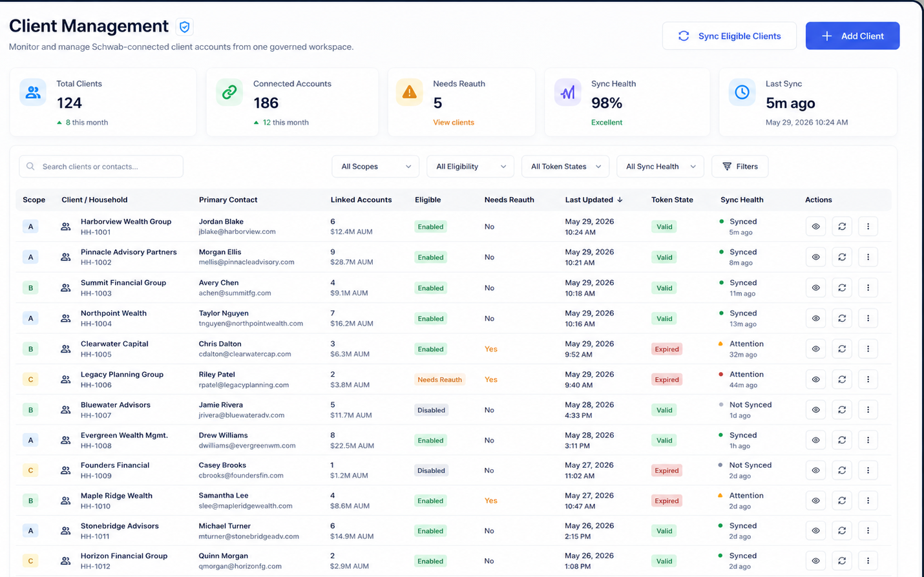Open more actions for Evergreen Wealth Mgmt.
This screenshot has height=577, width=924.
868,440
